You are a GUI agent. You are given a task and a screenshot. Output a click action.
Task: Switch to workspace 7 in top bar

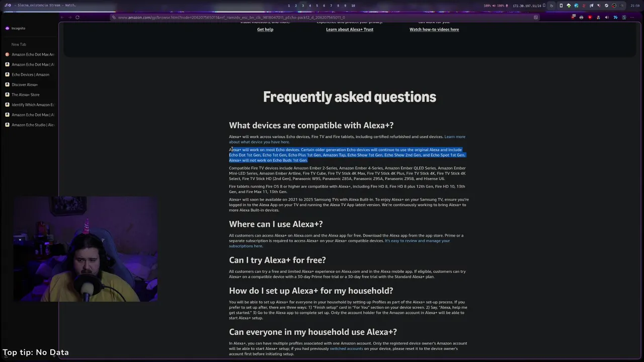click(331, 6)
